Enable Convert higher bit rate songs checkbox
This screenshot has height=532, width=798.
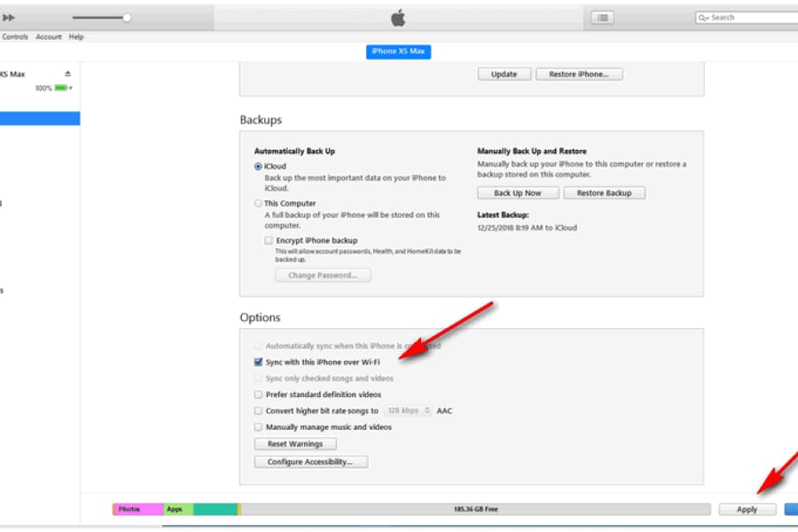[x=258, y=411]
